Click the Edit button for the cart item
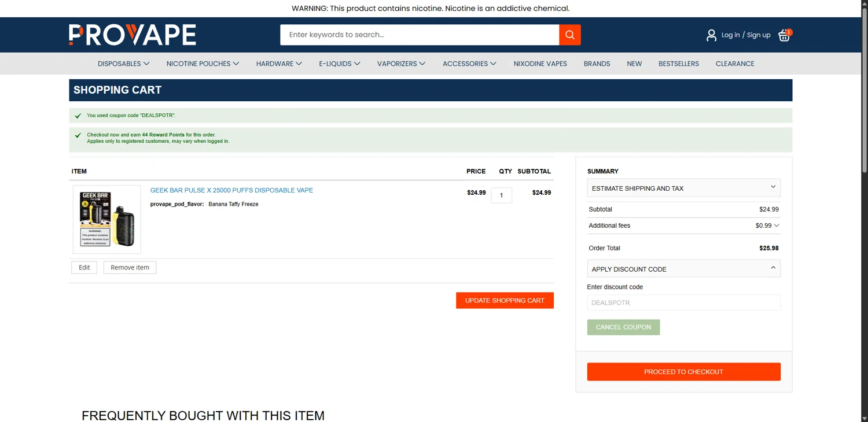This screenshot has width=868, height=422. pos(84,268)
